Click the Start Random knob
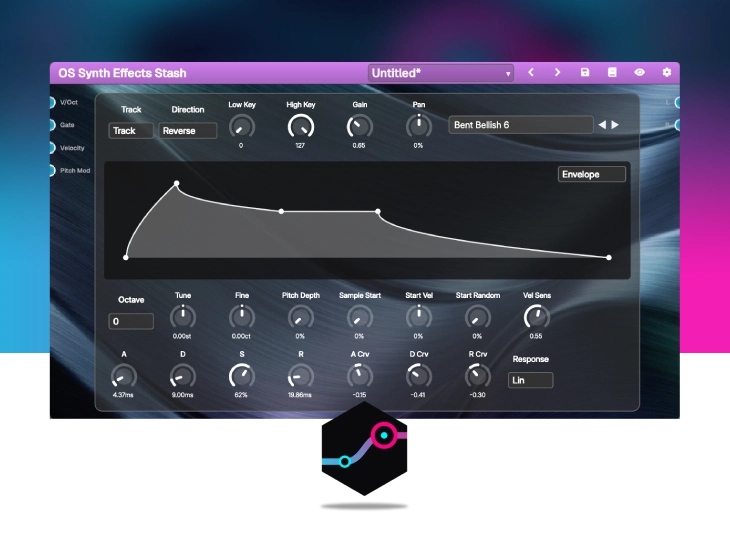Screen dimensions: 730x540 click(x=478, y=317)
